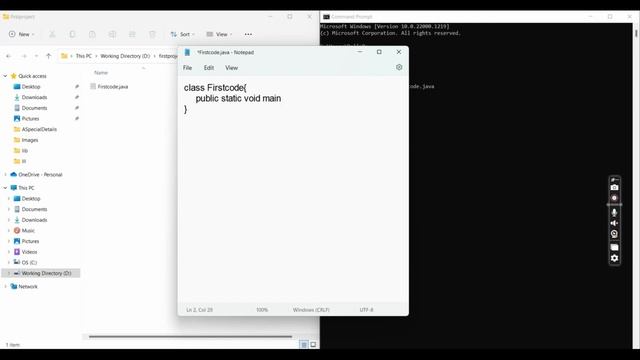Click the Cut icon in File Explorer toolbar
This screenshot has height=360, width=640.
click(x=52, y=34)
